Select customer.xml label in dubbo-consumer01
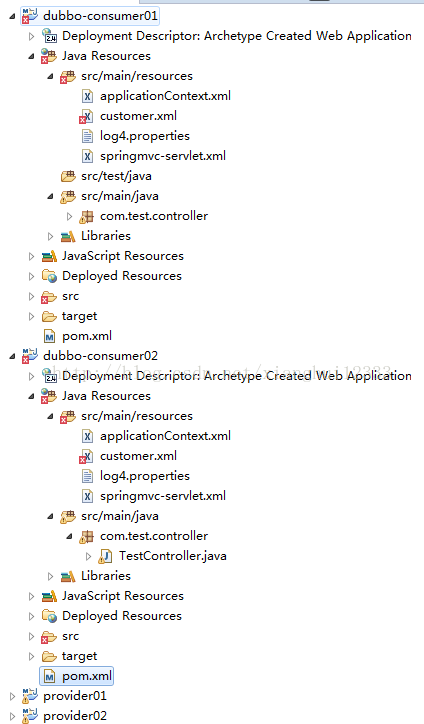The image size is (424, 724). 138,116
